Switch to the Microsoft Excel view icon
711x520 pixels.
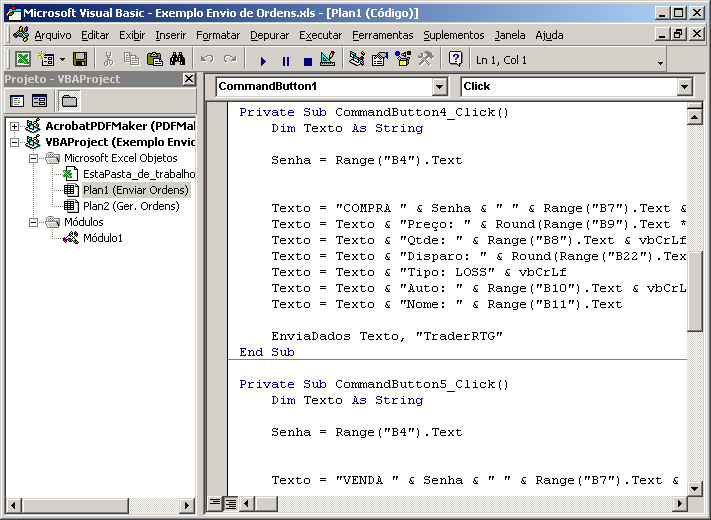(23, 59)
